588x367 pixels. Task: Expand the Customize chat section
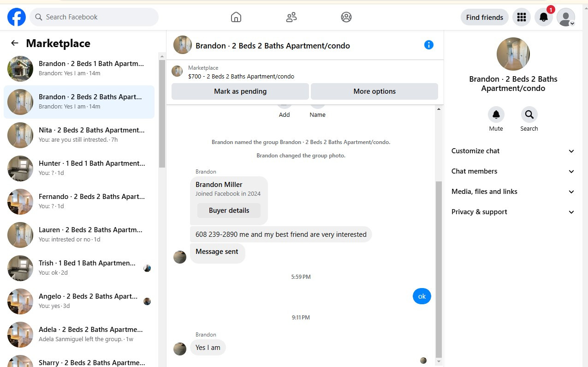pyautogui.click(x=513, y=151)
